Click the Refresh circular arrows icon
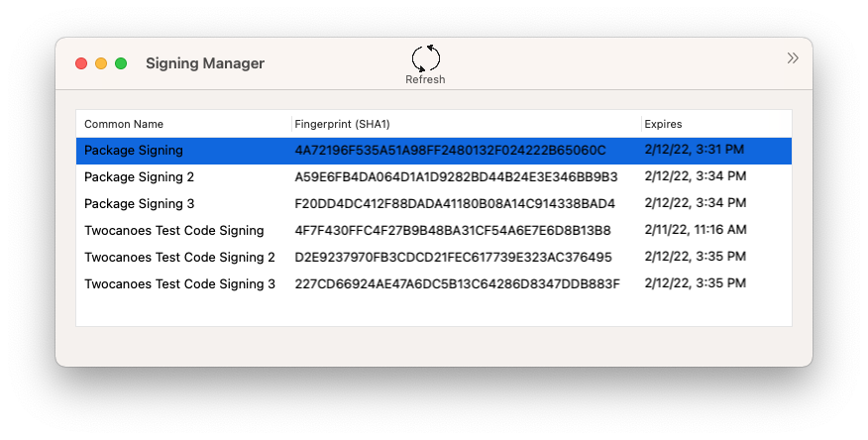868x440 pixels. pos(426,58)
